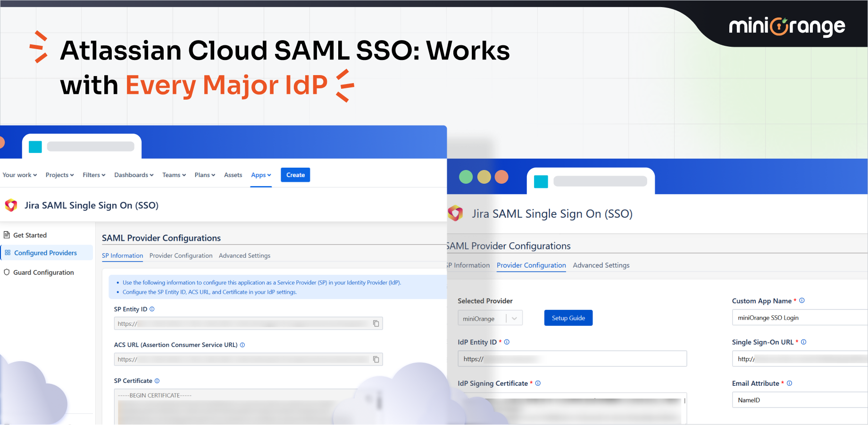Click the 'Jira SAML Single Sign On (SSO)' title in left window
Viewport: 868px width, 425px height.
tap(92, 205)
